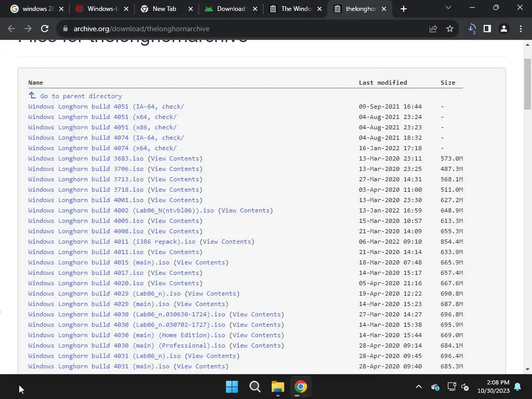
Task: Open notifications bell icon
Action: coord(518,387)
